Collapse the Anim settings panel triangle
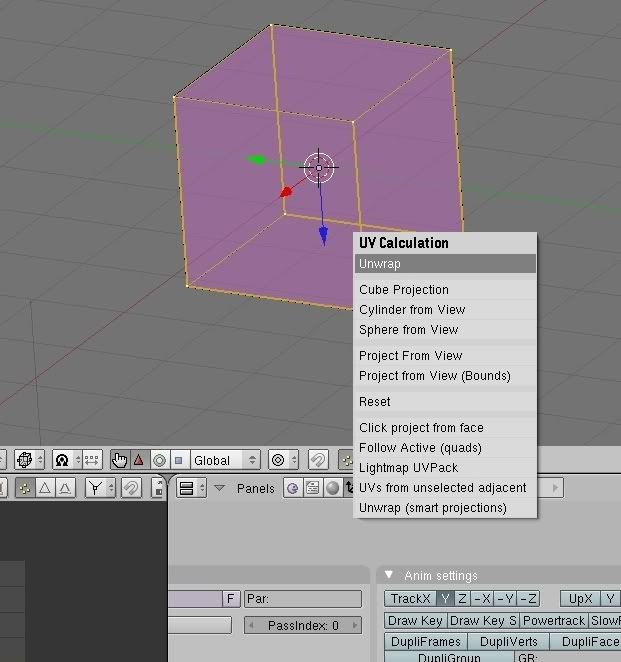Image resolution: width=621 pixels, height=662 pixels. tap(389, 575)
